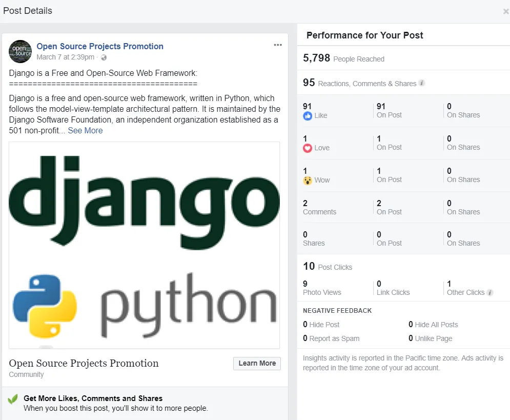The height and width of the screenshot is (420, 510).
Task: Expand the post text with See More
Action: (85, 130)
